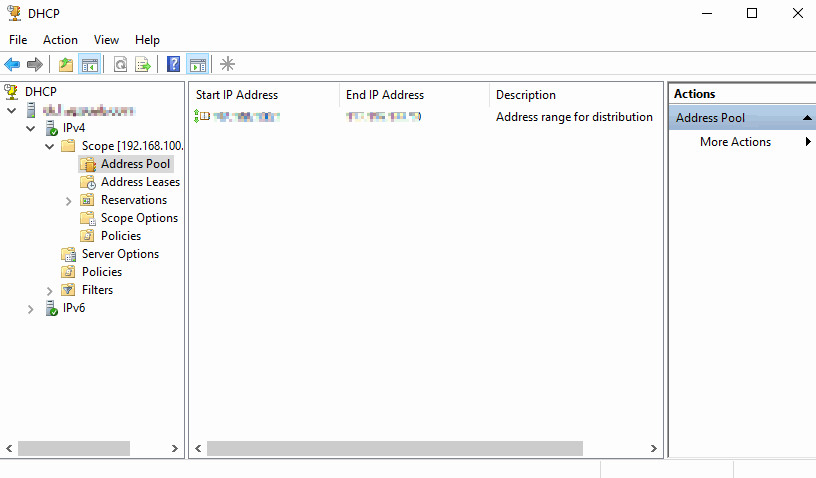This screenshot has width=816, height=478.
Task: Click the list pane horizontal scrollbar
Action: click(x=394, y=449)
